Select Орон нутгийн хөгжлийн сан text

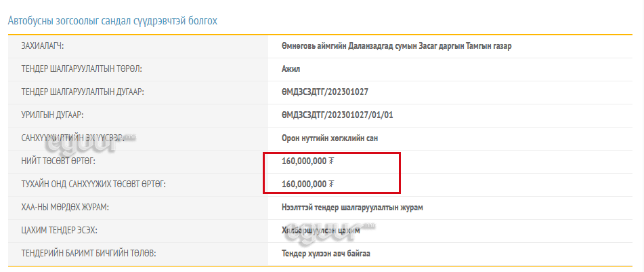pyautogui.click(x=330, y=138)
